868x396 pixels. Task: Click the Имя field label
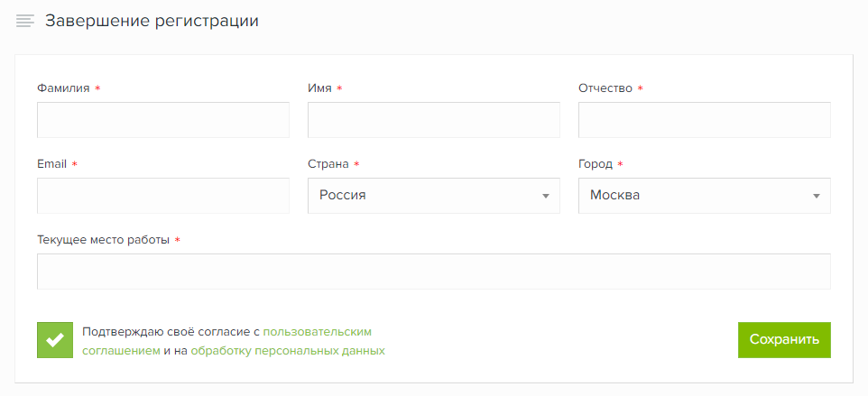pyautogui.click(x=320, y=88)
